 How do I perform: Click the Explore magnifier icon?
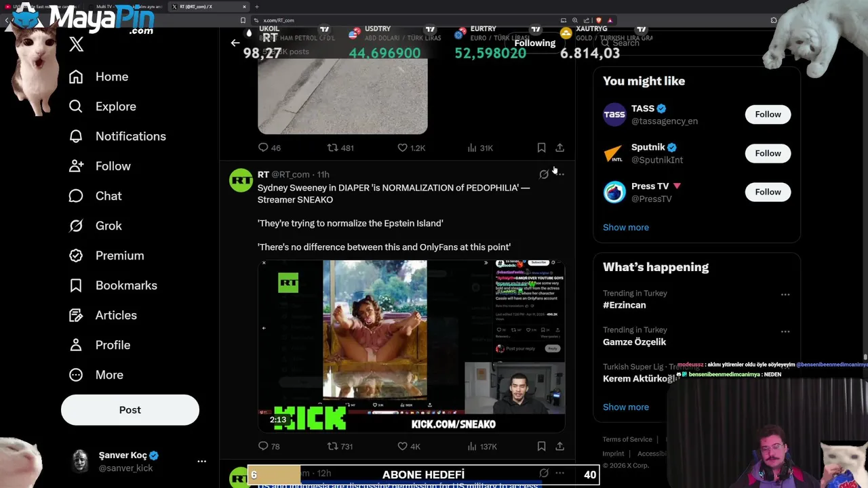76,106
